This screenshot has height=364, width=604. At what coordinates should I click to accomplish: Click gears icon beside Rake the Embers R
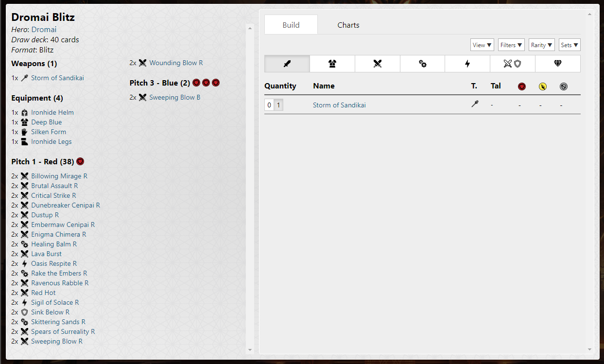[25, 273]
